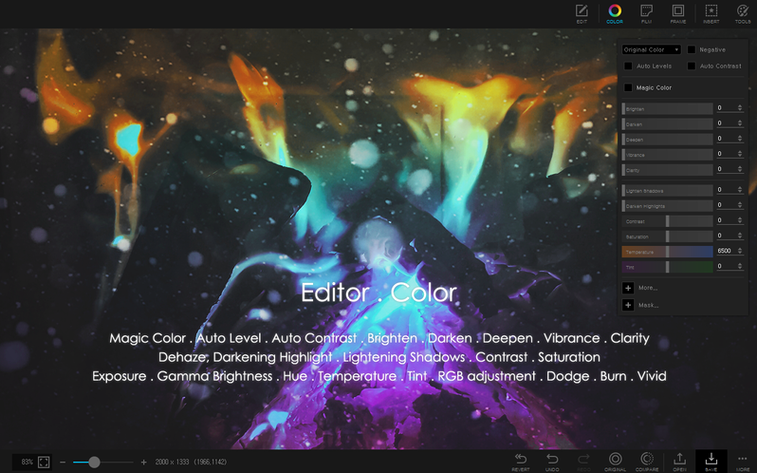757x473 pixels.
Task: Click the Brighten value stepper arrows
Action: click(x=740, y=108)
